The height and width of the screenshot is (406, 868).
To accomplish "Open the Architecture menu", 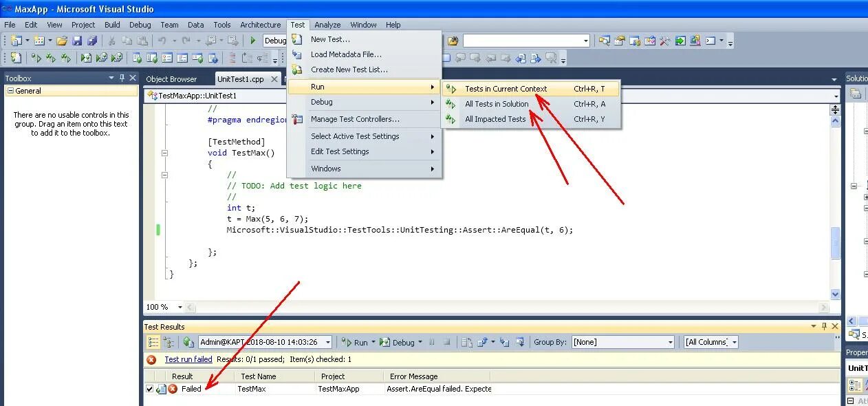I will [x=260, y=25].
